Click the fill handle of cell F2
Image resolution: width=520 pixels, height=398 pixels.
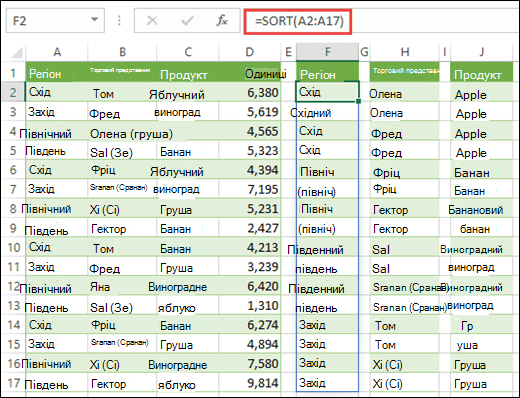coord(358,101)
